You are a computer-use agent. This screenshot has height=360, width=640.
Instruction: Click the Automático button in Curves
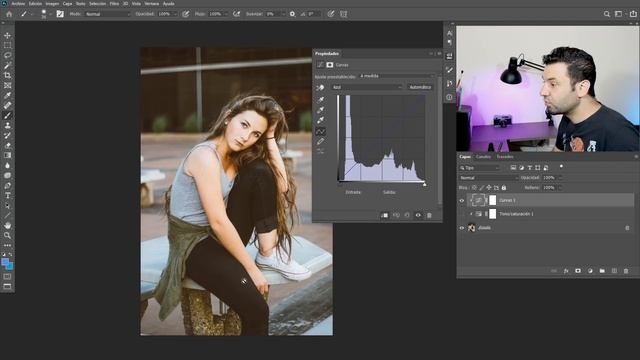point(420,87)
